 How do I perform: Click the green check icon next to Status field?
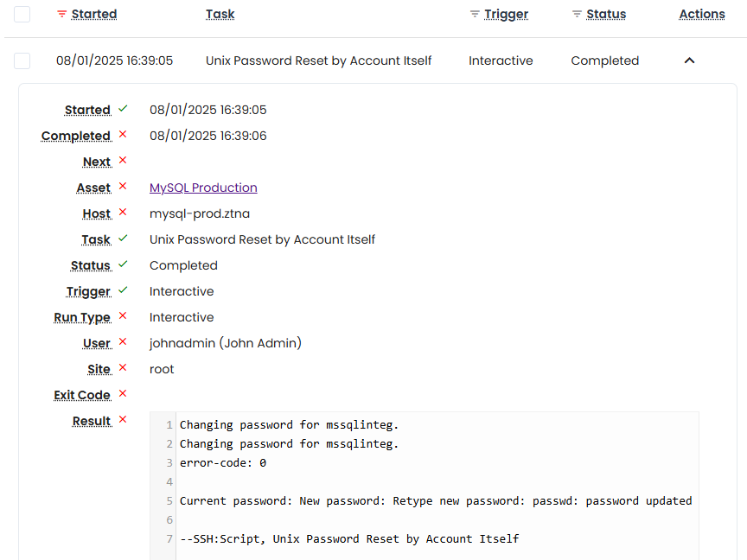[122, 264]
